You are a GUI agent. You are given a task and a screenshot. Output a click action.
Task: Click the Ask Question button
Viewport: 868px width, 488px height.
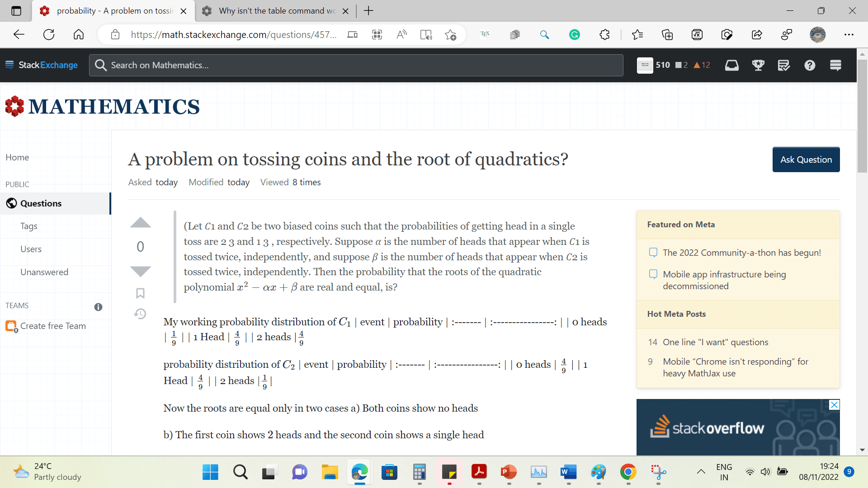806,160
